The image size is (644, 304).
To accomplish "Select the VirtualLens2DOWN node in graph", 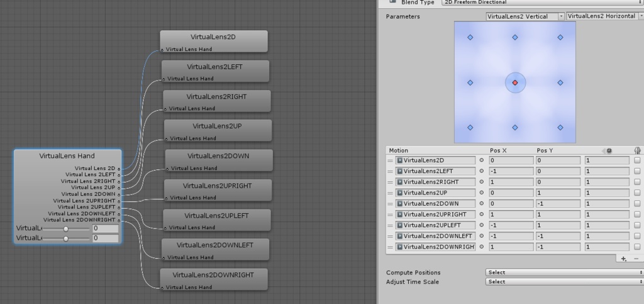I will (219, 160).
